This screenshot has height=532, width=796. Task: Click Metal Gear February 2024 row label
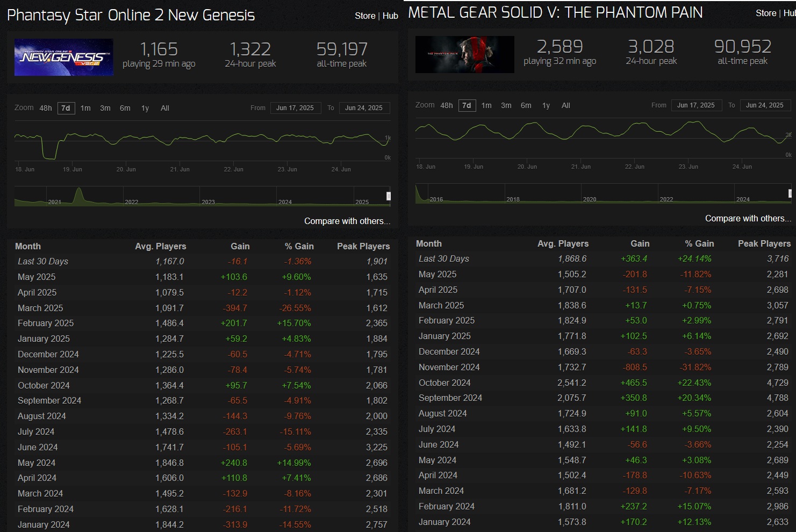pyautogui.click(x=447, y=506)
